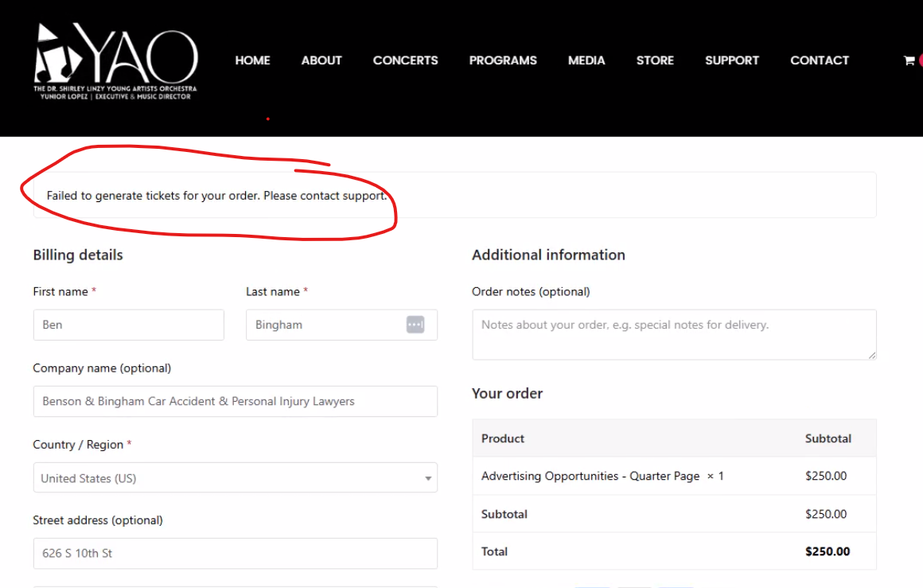
Task: Click autofill icon in Last name field
Action: (x=415, y=325)
